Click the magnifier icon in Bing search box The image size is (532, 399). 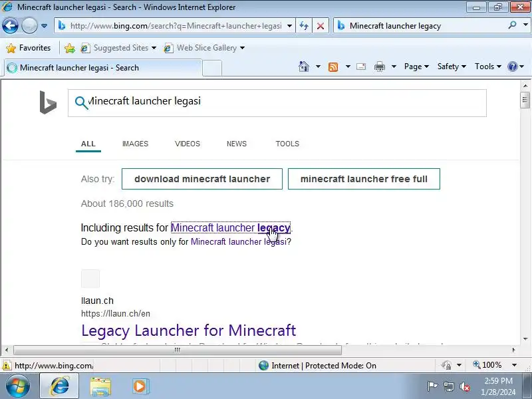click(81, 102)
